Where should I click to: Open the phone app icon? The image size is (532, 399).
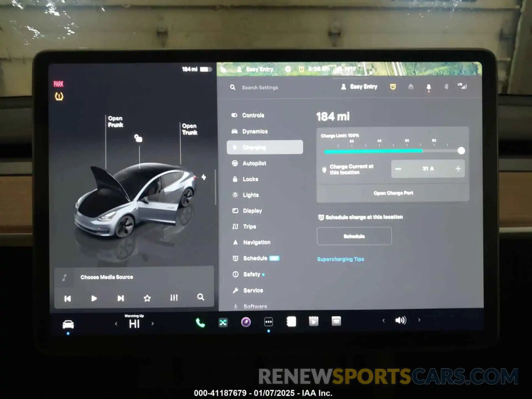tap(200, 323)
